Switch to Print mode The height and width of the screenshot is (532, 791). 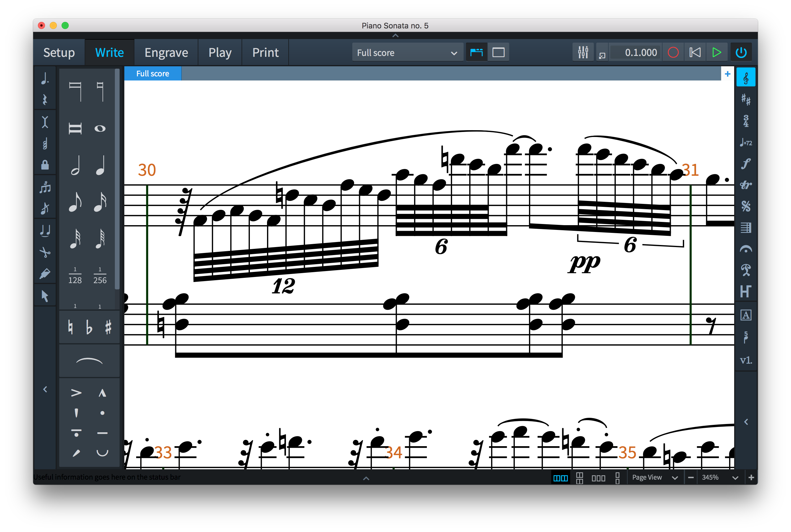[265, 53]
